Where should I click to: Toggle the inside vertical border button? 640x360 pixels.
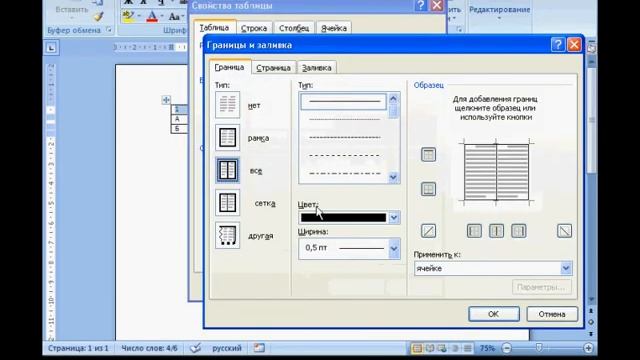496,231
